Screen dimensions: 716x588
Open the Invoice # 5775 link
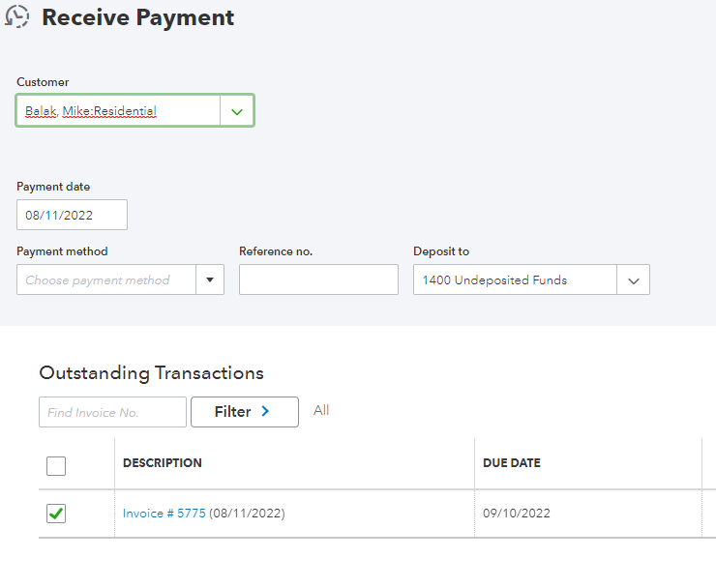[164, 514]
